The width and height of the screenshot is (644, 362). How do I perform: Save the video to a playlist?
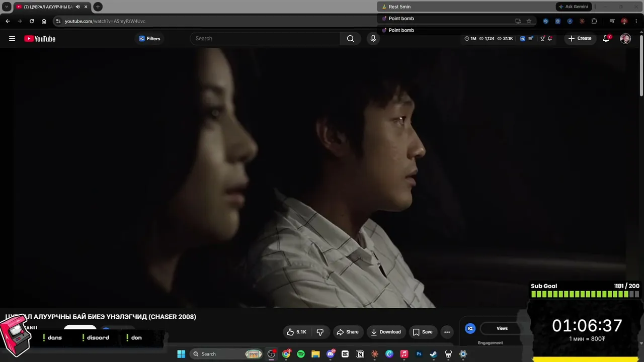coord(423,332)
